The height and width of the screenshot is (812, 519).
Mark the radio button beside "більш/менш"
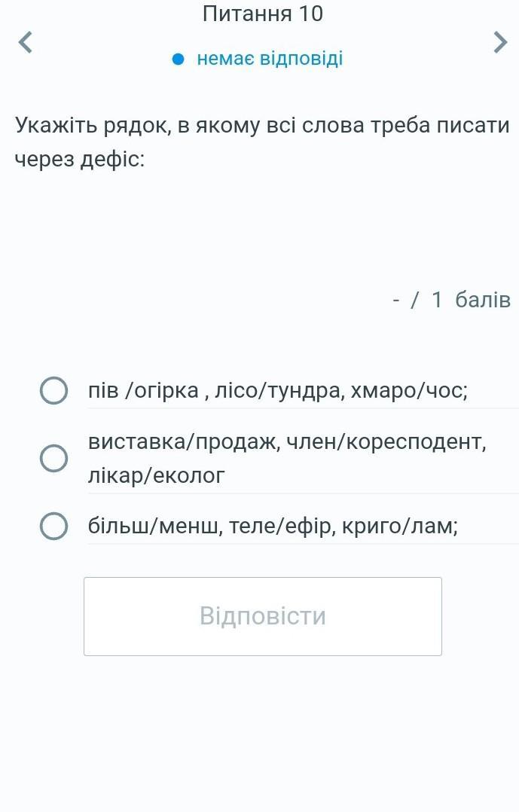point(53,527)
